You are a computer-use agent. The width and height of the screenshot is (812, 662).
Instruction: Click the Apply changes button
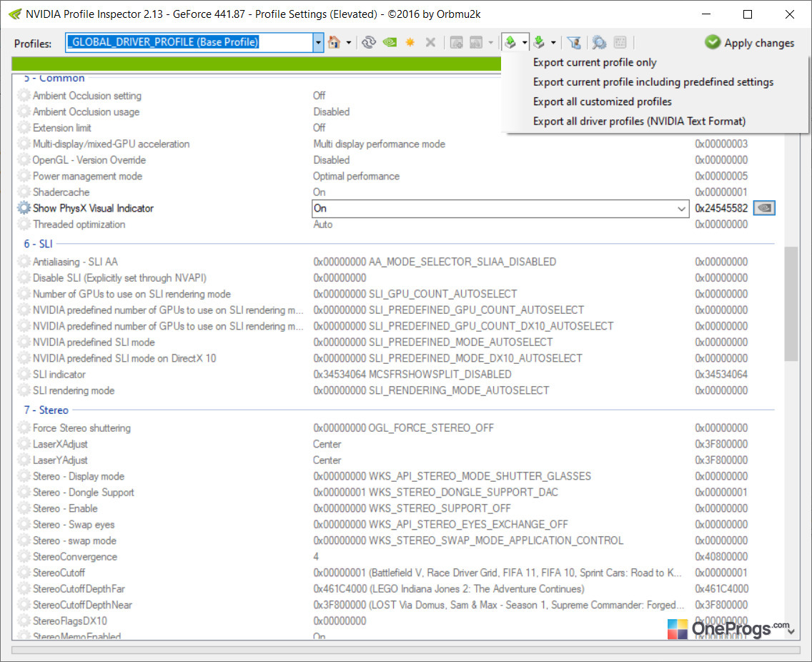(x=749, y=42)
